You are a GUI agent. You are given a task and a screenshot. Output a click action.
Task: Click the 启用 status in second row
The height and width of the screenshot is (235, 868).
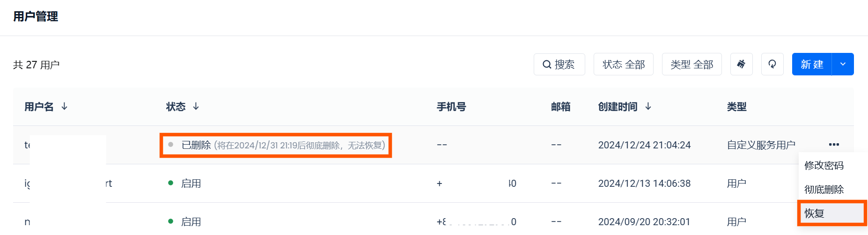(x=191, y=184)
